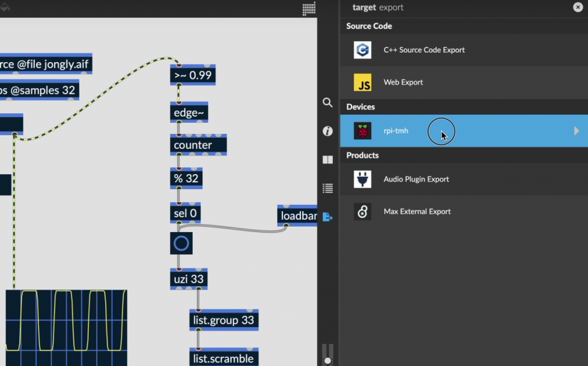This screenshot has height=366, width=588.
Task: Select the edge~ object
Action: [x=189, y=113]
